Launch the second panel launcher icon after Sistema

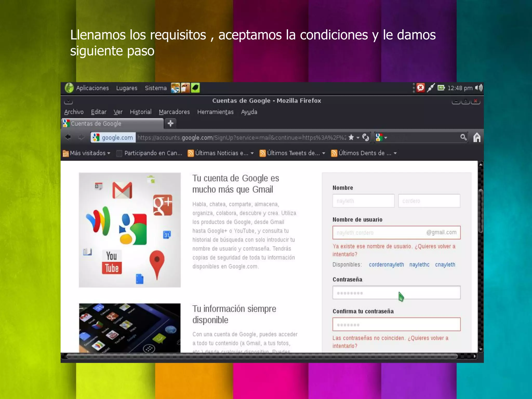coord(185,88)
